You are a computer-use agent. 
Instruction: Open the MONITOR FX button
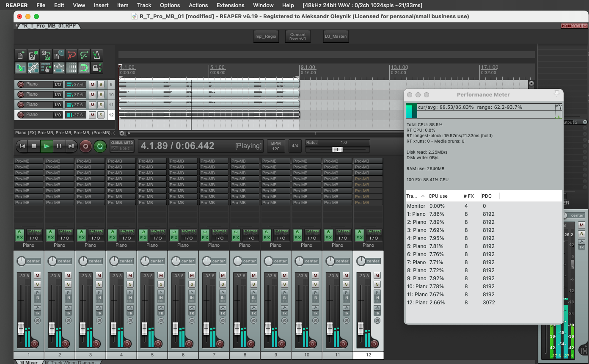click(571, 26)
